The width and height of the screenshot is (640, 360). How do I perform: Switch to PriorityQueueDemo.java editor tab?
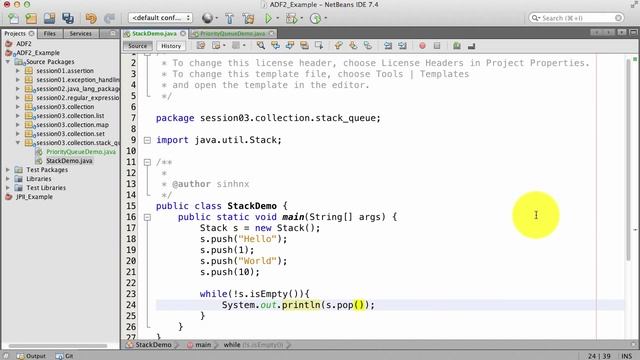tap(232, 33)
